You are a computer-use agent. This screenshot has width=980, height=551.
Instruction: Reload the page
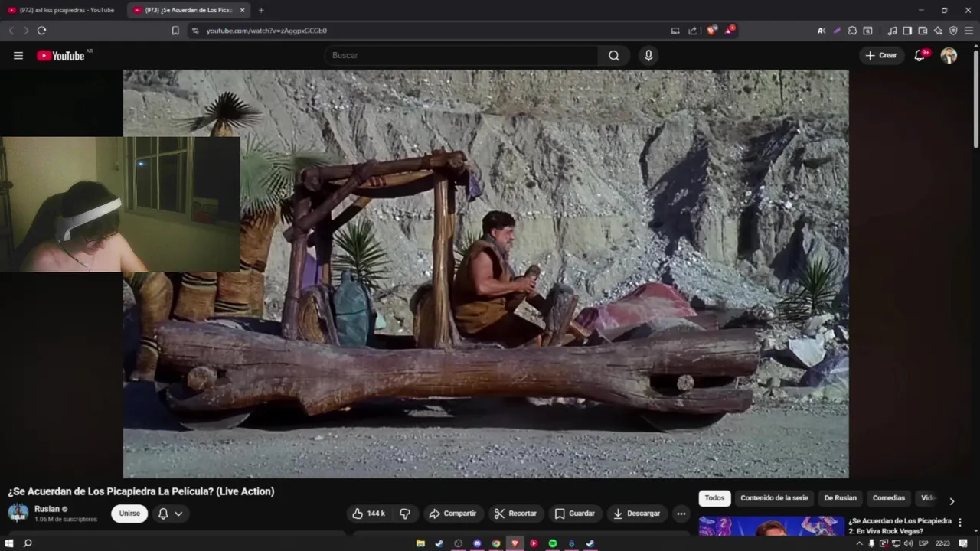[x=41, y=31]
